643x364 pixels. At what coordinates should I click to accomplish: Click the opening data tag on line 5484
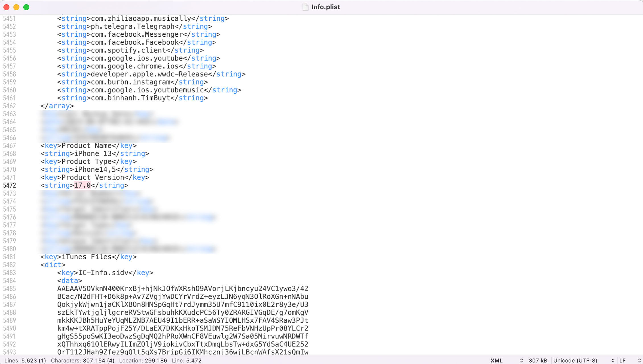coord(70,281)
